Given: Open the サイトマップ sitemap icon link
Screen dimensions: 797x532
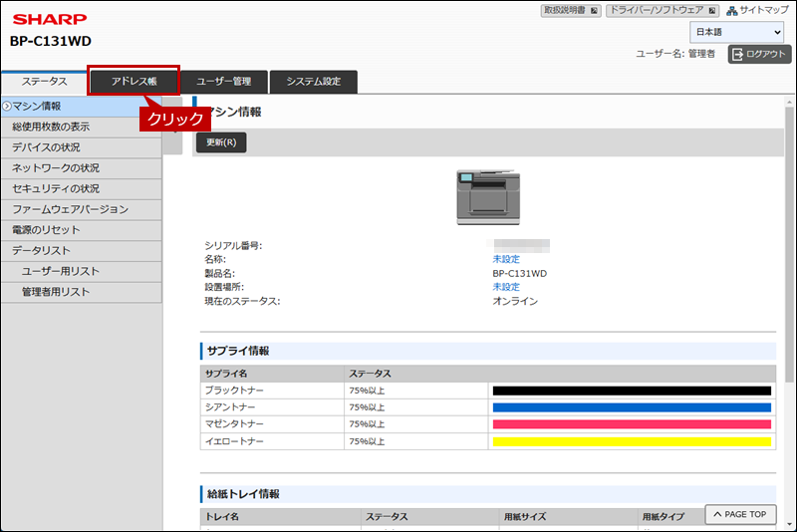Looking at the screenshot, I should 757,10.
